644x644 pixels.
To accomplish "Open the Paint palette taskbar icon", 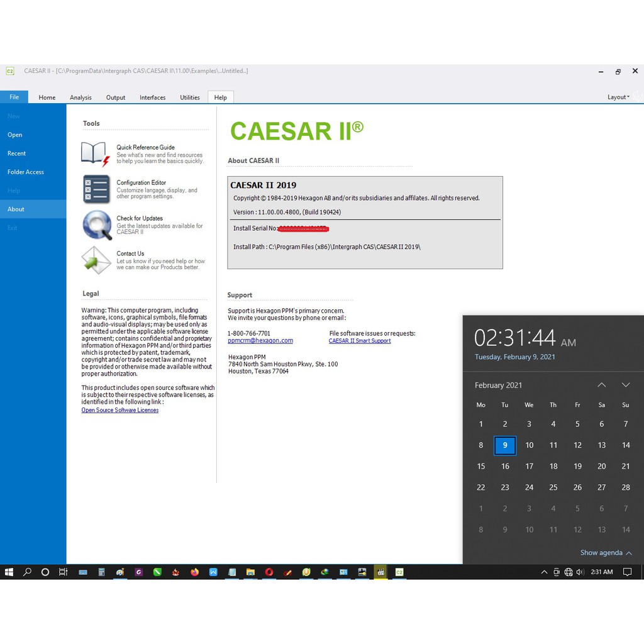I will tap(120, 572).
